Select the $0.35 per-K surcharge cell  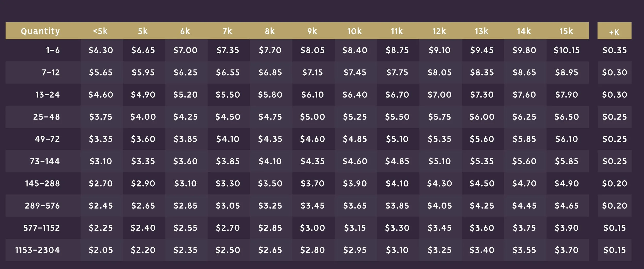(614, 50)
